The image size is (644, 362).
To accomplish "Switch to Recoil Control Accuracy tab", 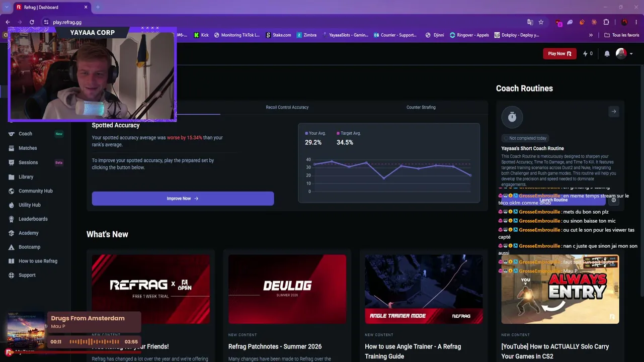I will point(287,107).
